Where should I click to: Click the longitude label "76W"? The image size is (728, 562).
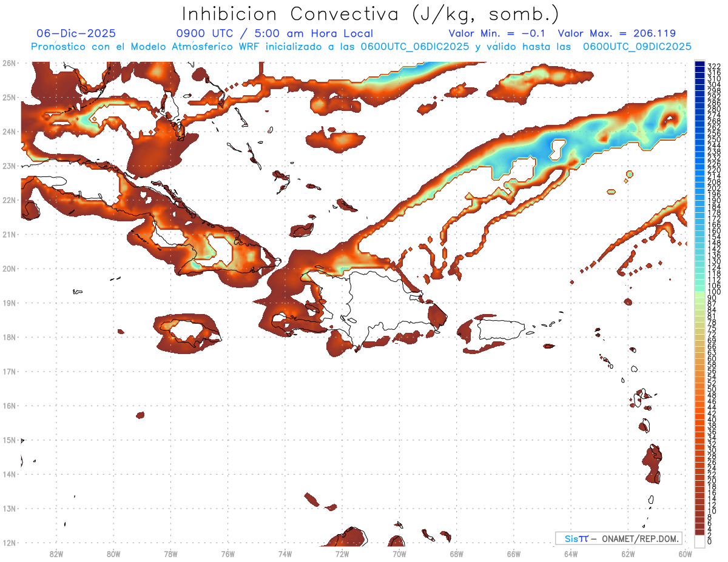(228, 554)
